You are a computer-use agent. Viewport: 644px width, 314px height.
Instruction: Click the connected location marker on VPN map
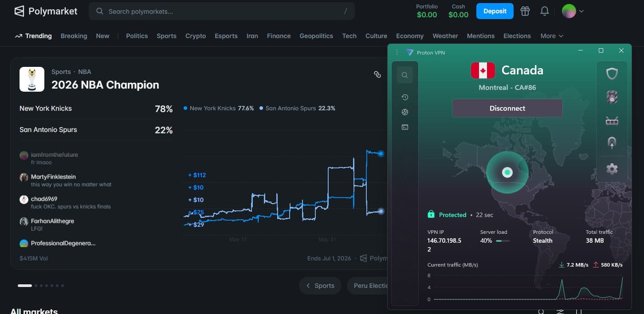tap(507, 172)
